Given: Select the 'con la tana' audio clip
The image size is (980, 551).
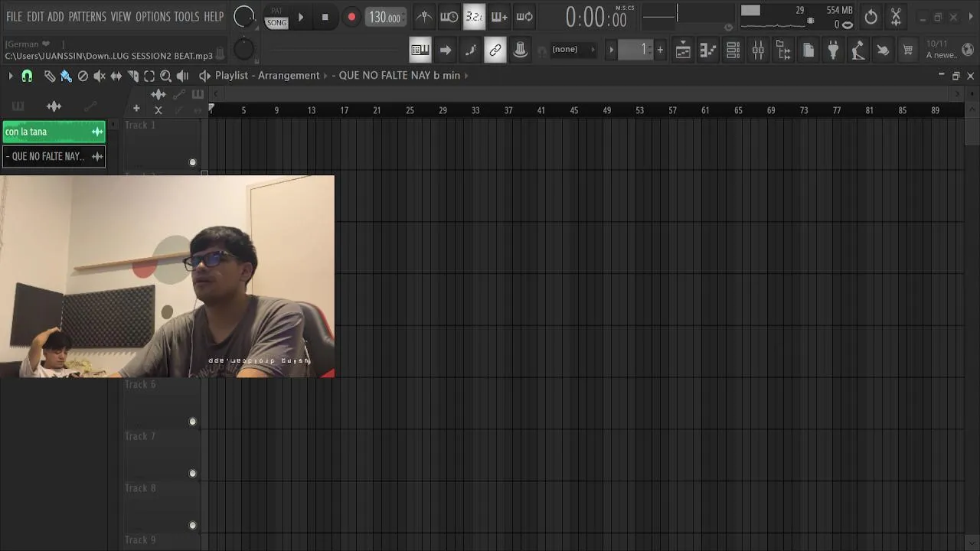Looking at the screenshot, I should 54,132.
